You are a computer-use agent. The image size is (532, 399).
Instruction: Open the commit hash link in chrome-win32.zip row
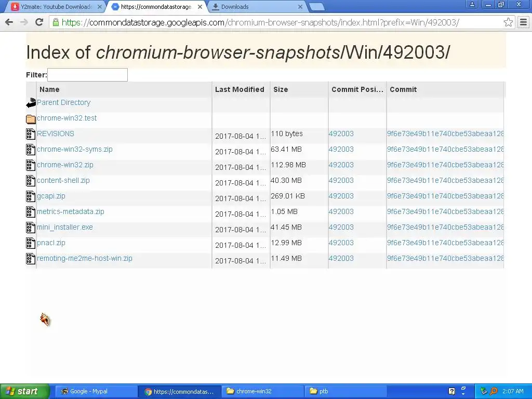pos(445,165)
